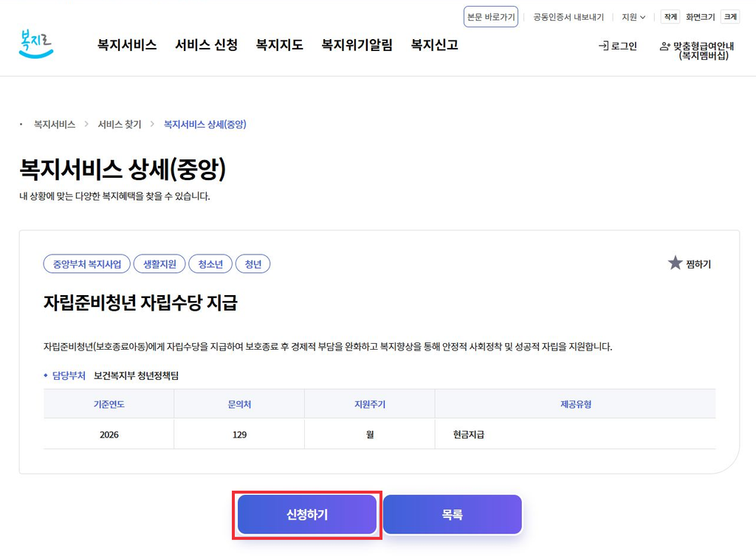The width and height of the screenshot is (756, 560).
Task: Open the 복지신고 menu
Action: point(434,45)
